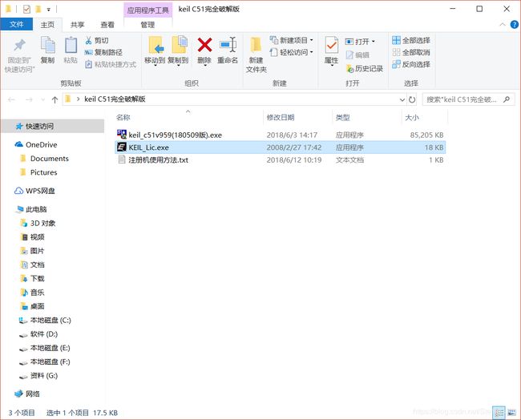
Task: Switch to Share (共享) tab
Action: (x=78, y=25)
